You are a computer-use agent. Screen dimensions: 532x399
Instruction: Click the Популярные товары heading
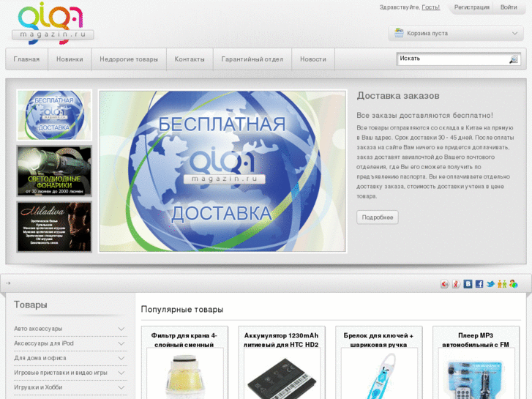pos(182,310)
